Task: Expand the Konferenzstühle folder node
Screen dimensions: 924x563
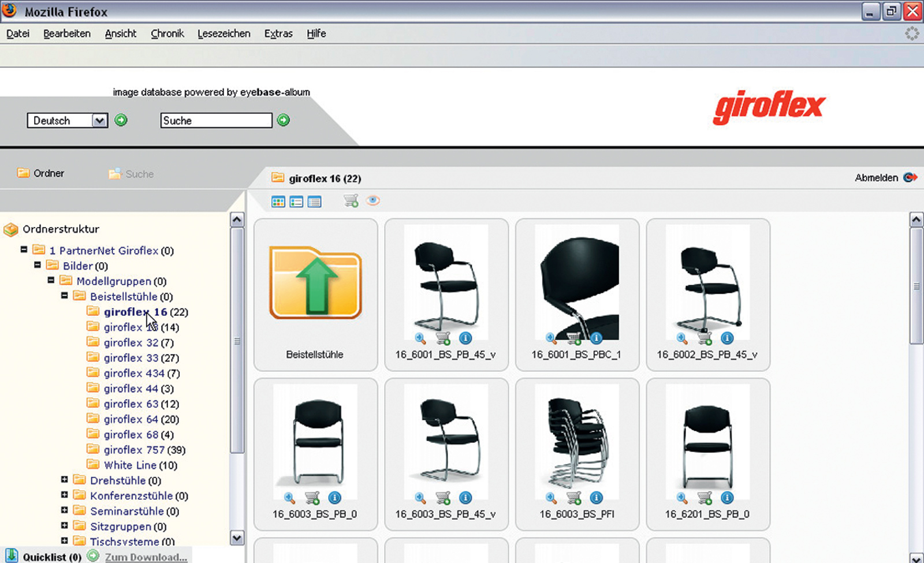Action: 65,495
